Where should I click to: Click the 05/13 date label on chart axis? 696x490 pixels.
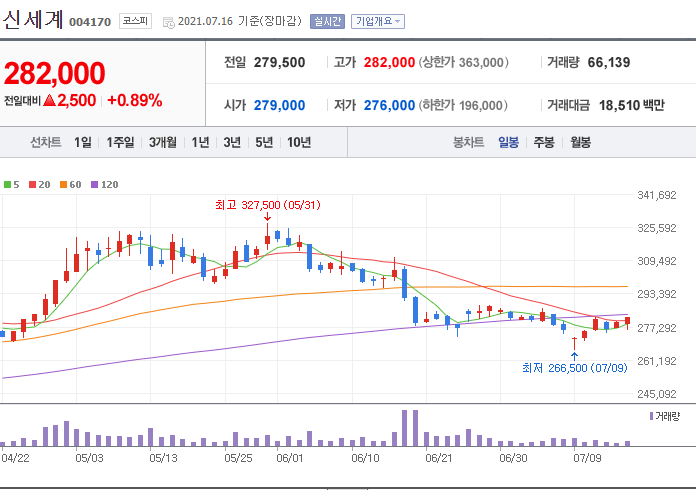click(x=163, y=458)
